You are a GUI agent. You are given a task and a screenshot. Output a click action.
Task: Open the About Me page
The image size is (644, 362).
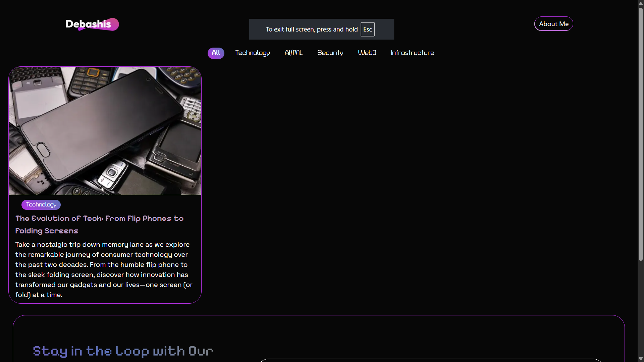tap(553, 24)
